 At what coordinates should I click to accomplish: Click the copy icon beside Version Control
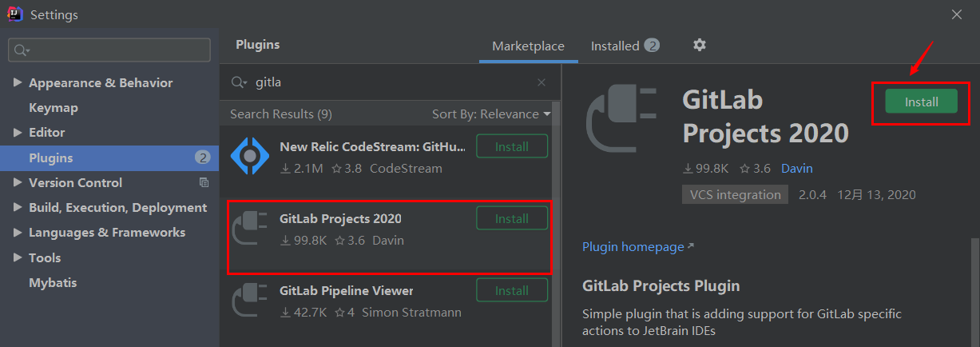pyautogui.click(x=204, y=182)
